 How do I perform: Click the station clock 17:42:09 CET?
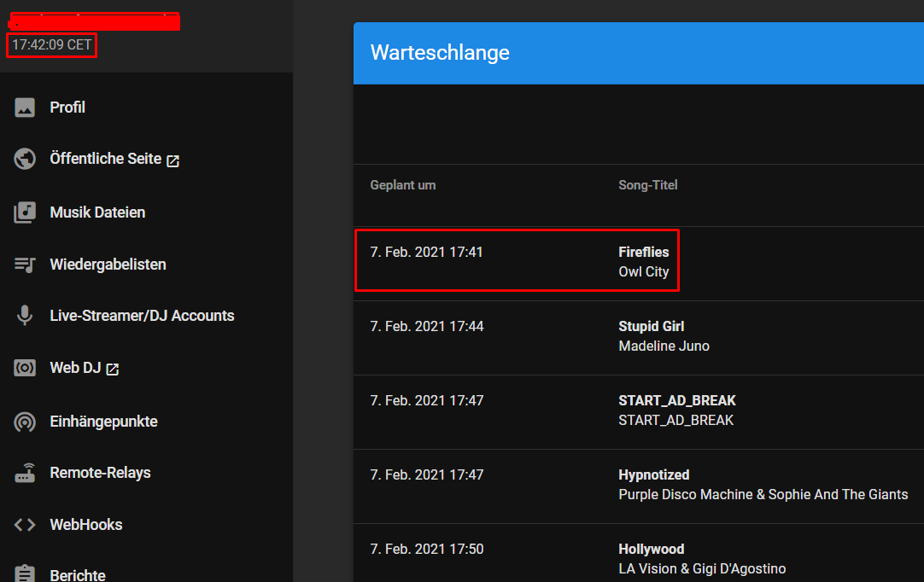pyautogui.click(x=52, y=44)
